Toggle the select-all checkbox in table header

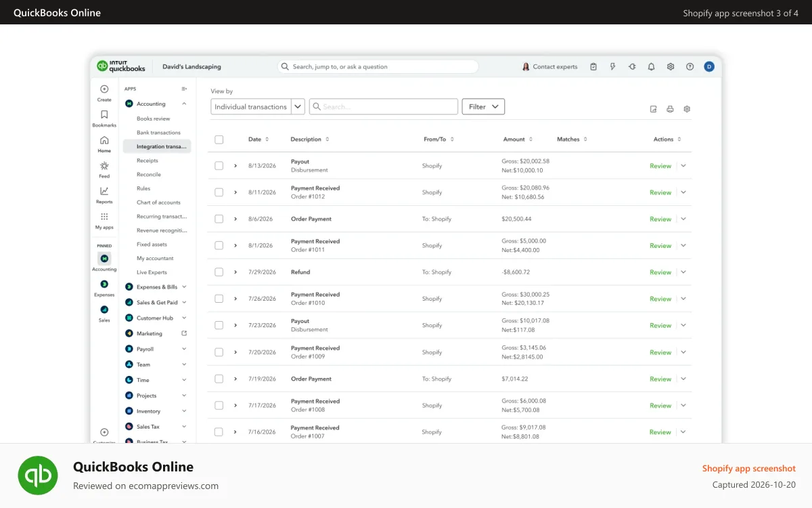[x=219, y=140]
